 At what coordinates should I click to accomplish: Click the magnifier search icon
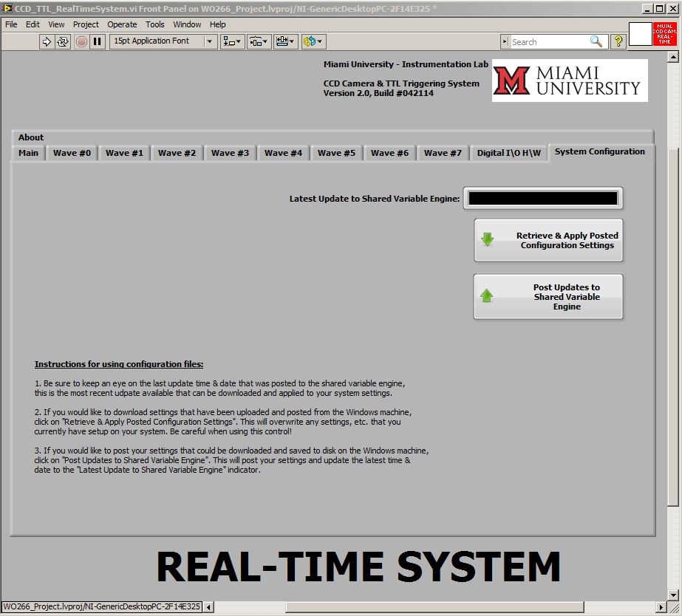tap(596, 42)
